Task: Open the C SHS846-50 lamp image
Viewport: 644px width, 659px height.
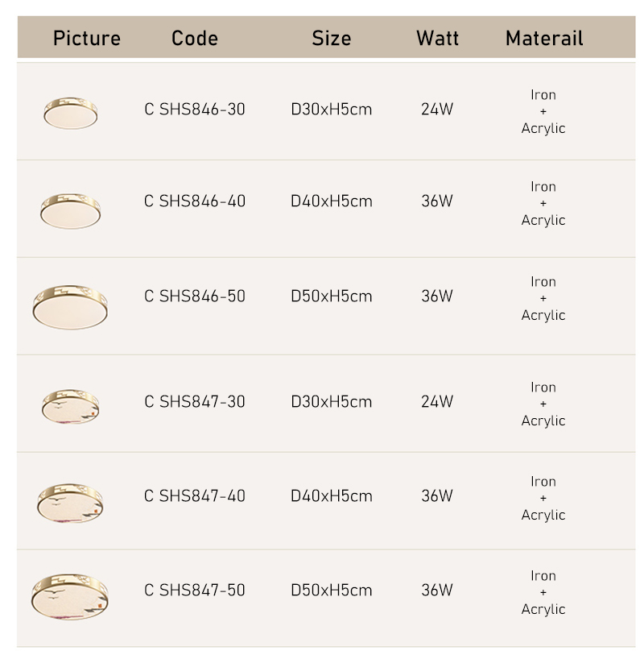Action: tap(70, 306)
